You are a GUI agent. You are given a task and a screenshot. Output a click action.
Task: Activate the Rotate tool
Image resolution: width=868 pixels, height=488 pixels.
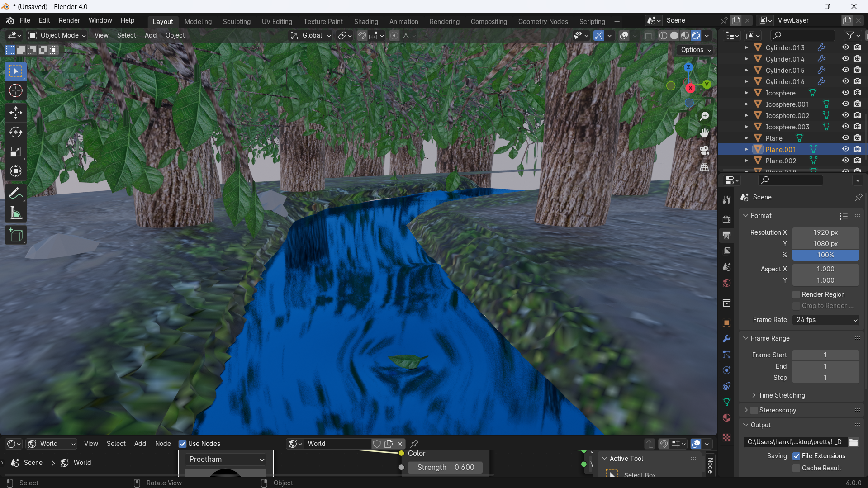[x=16, y=132]
